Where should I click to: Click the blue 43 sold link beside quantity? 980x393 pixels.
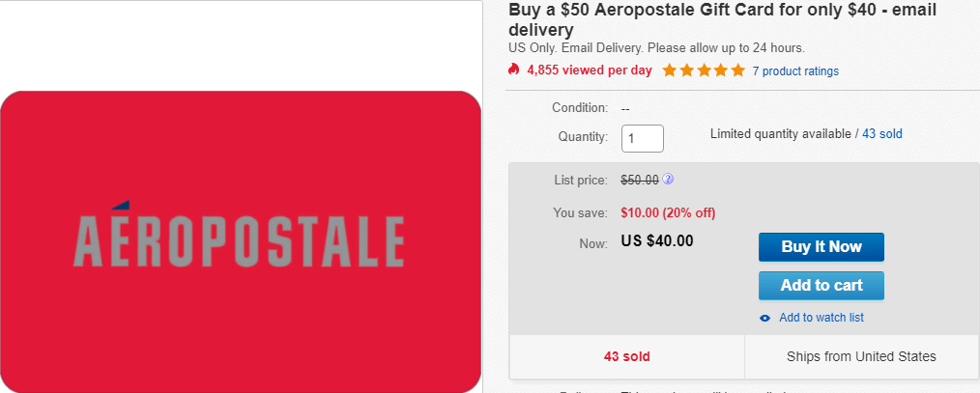click(x=881, y=133)
